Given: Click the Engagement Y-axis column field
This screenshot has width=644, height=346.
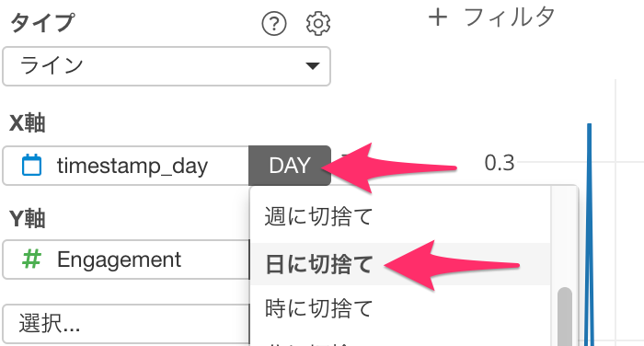Looking at the screenshot, I should pyautogui.click(x=126, y=259).
